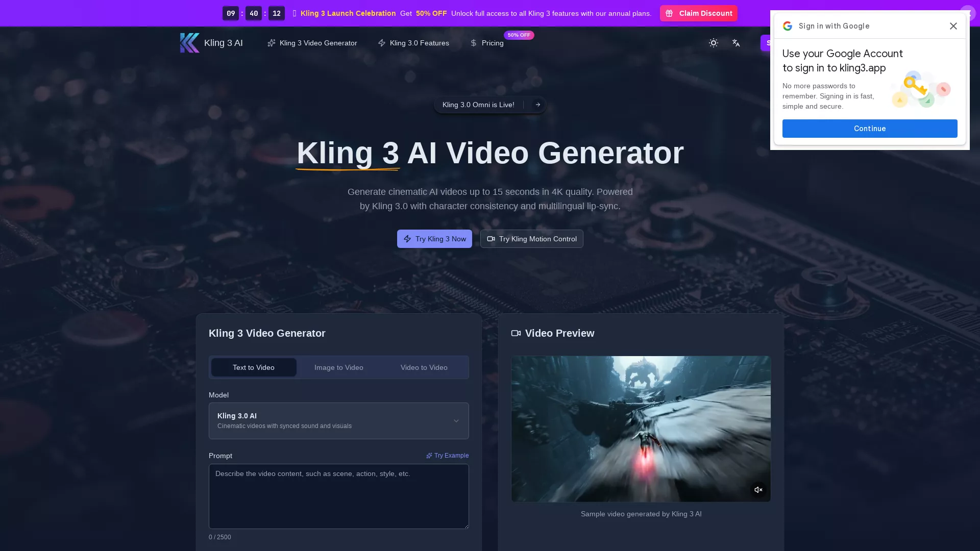This screenshot has height=551, width=980.
Task: Switch to Image to Video mode
Action: [338, 367]
